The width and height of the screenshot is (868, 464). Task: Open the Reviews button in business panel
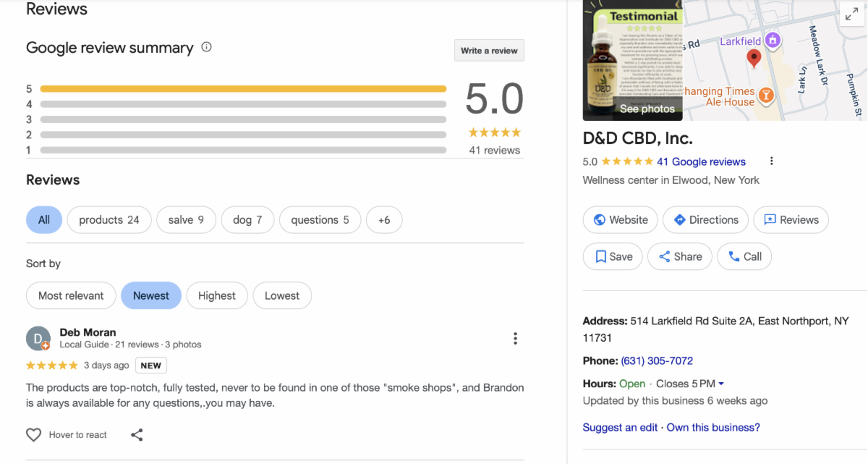click(791, 220)
